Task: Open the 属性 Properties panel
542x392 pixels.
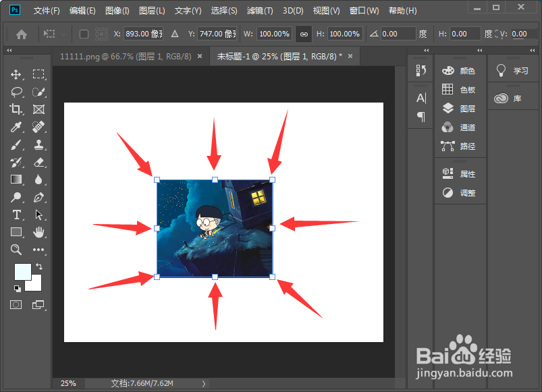Action: pos(460,173)
